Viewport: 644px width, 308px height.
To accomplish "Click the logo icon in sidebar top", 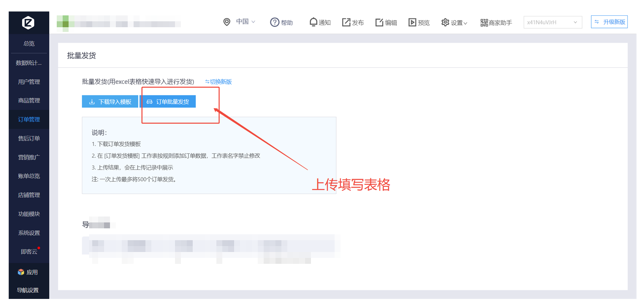I will click(x=28, y=23).
